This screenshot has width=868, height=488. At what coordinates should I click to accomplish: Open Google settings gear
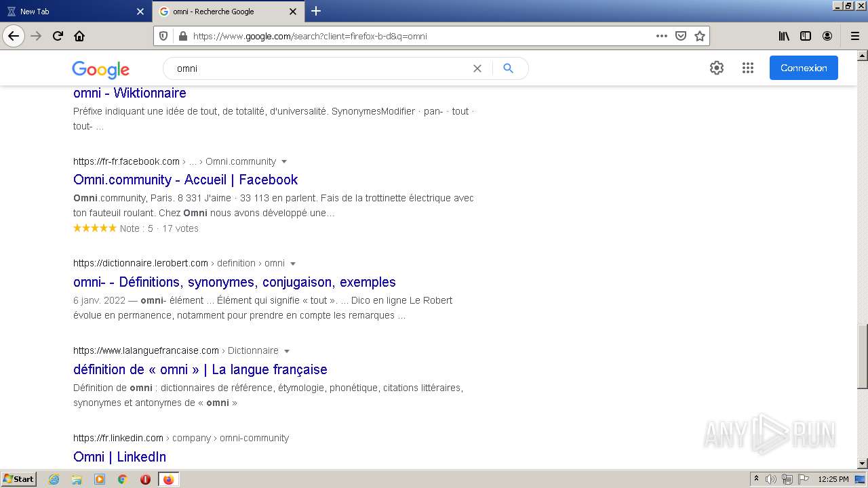tap(717, 68)
